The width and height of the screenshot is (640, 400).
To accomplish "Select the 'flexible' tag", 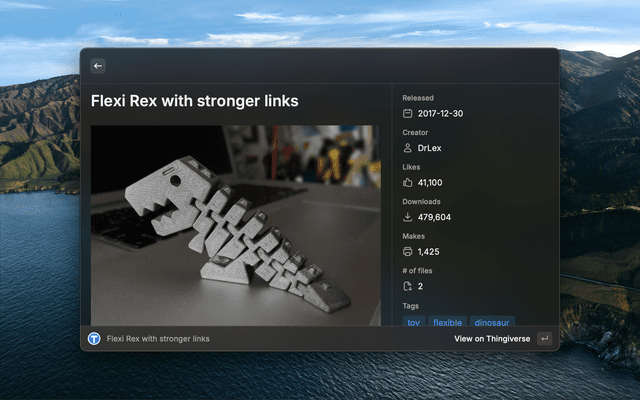I will coord(447,322).
